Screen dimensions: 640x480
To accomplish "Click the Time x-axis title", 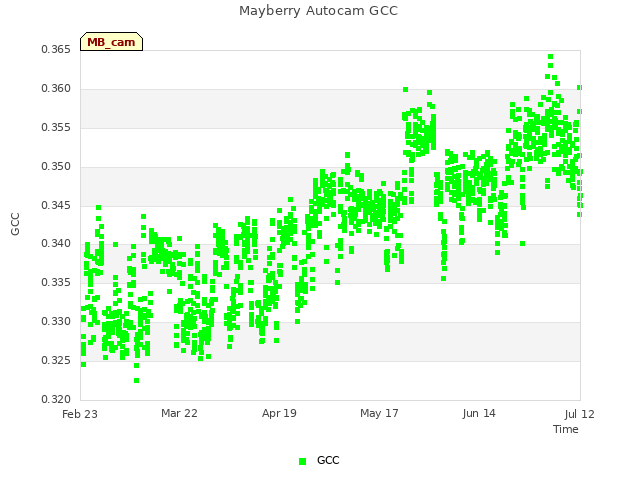I will coord(566,429).
